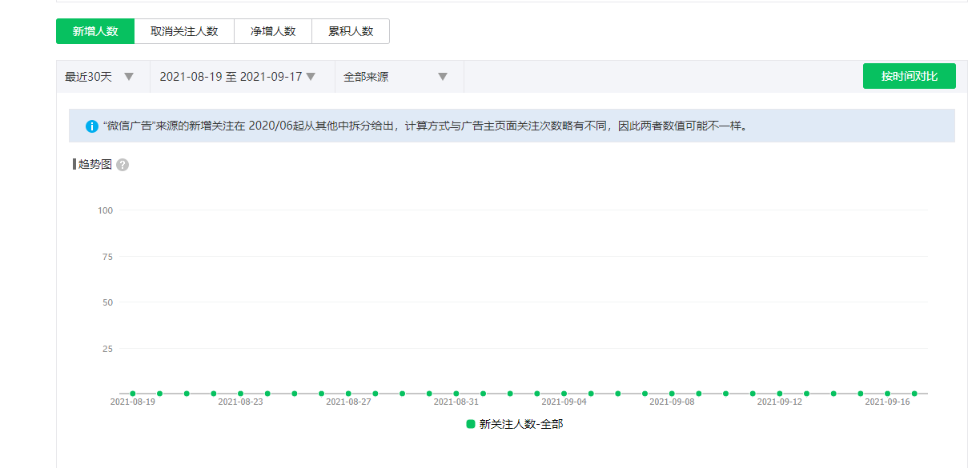Click the blue info icon in notice banner

[x=91, y=126]
